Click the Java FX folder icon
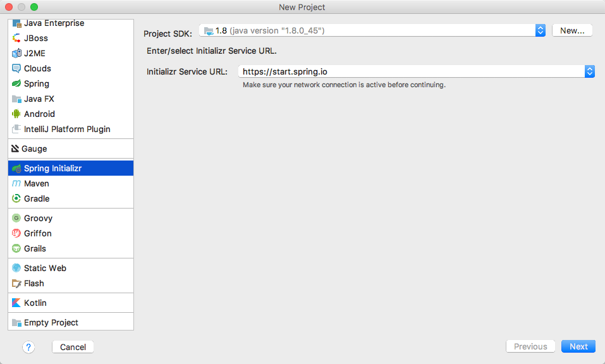605x364 pixels. 16,99
